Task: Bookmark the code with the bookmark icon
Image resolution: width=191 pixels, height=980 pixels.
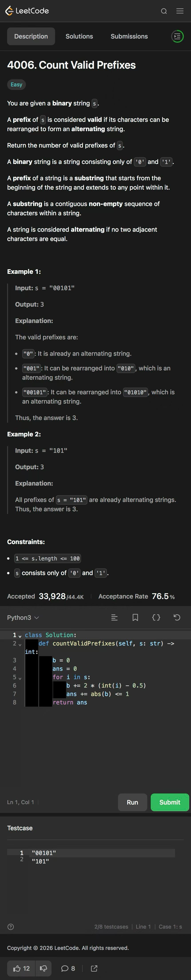Action: [x=135, y=617]
